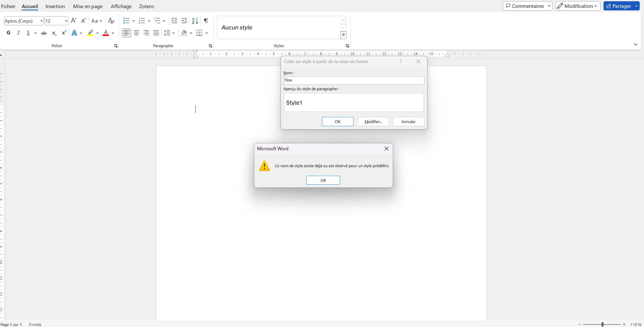The height and width of the screenshot is (327, 644).
Task: Toggle center text alignment
Action: pyautogui.click(x=136, y=33)
